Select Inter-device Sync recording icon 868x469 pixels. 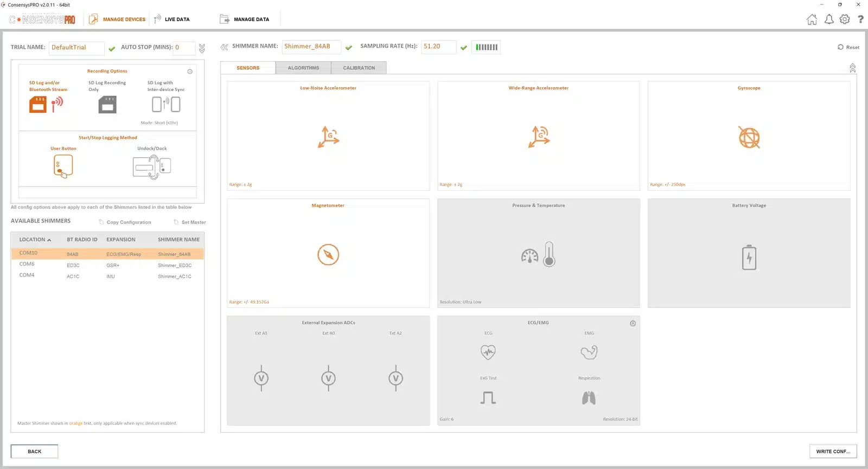coord(166,104)
